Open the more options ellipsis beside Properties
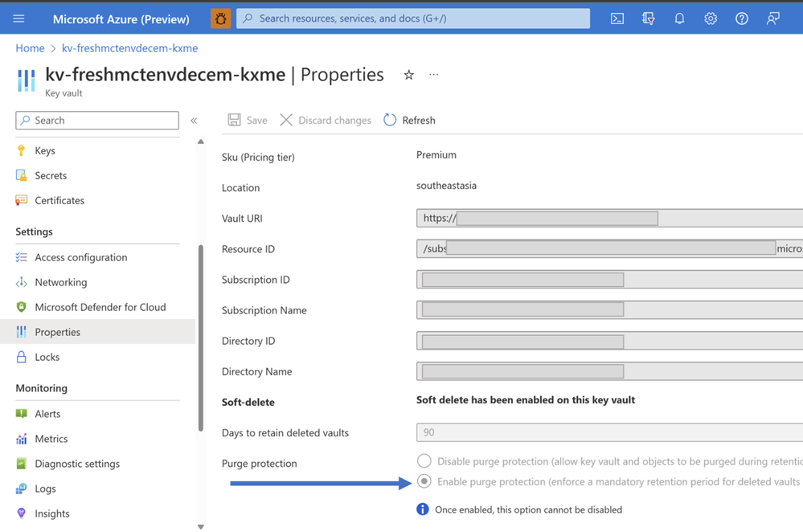The width and height of the screenshot is (803, 532). (434, 75)
